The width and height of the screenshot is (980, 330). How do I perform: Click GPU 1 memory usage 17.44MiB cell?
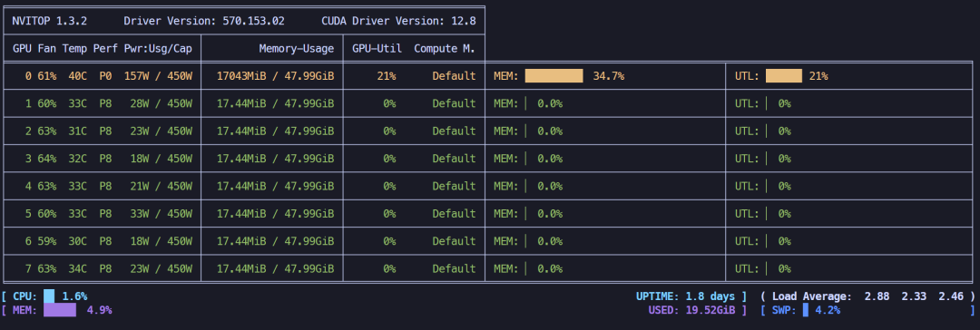point(276,103)
